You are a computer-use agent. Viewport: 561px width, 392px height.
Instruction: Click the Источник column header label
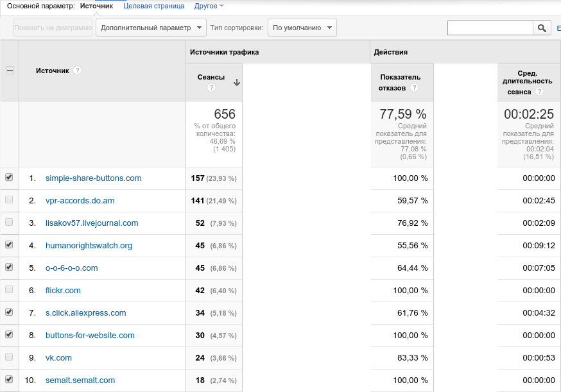pos(52,71)
